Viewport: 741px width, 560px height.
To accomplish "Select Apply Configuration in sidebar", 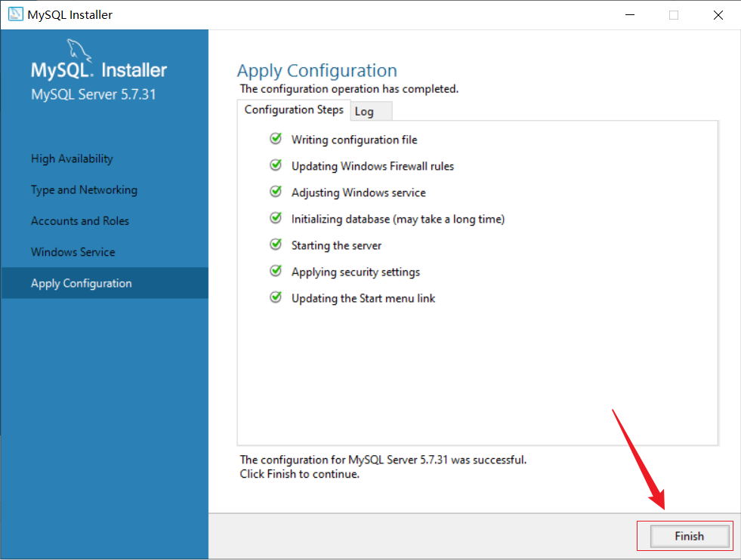I will 104,283.
